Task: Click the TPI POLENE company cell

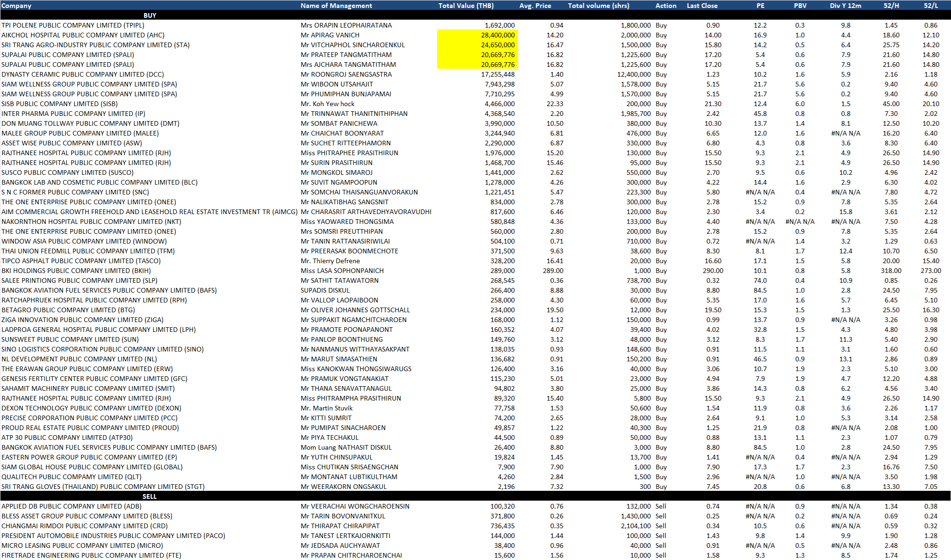Action: pos(73,25)
